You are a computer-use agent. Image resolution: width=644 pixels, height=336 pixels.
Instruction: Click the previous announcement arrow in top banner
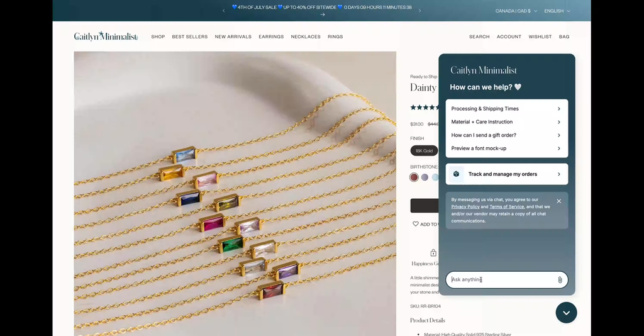[223, 11]
